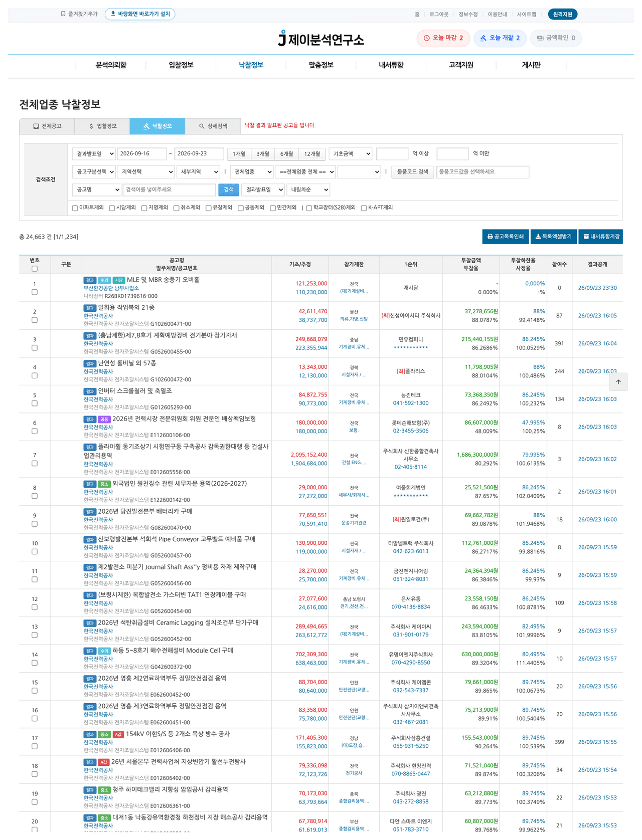Viewport: 642px width, 840px height.
Task: Click the 물품코드 검색 button
Action: coord(413,172)
